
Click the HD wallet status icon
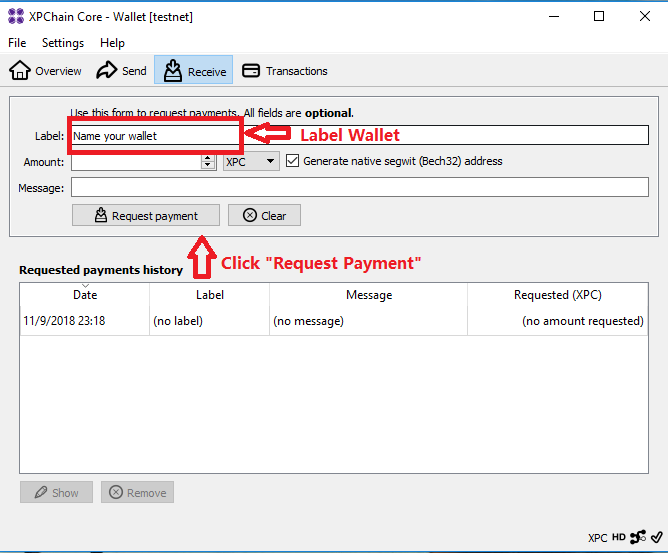[619, 537]
